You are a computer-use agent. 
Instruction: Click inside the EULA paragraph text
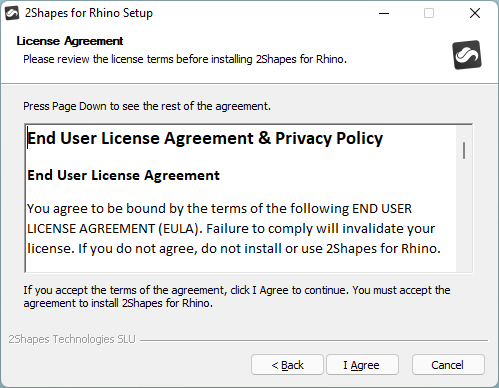[x=234, y=229]
